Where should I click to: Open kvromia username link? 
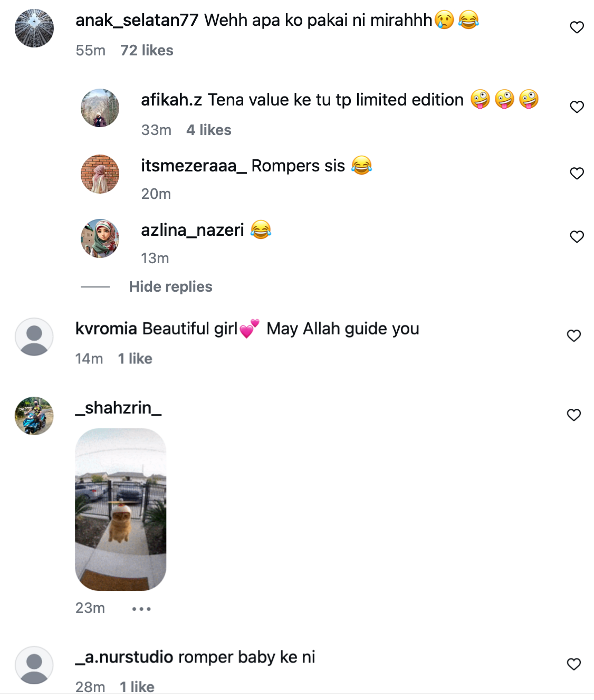click(107, 329)
